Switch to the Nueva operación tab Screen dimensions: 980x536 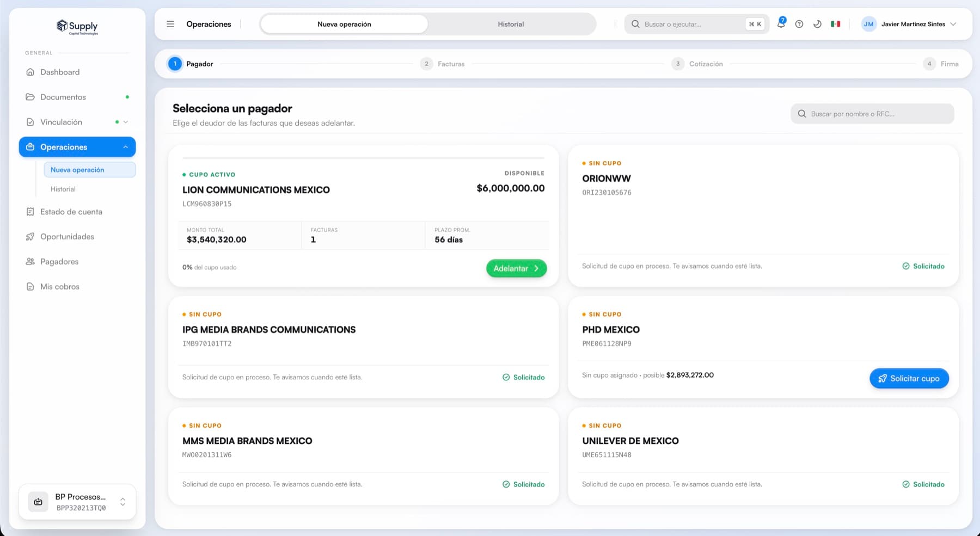344,24
